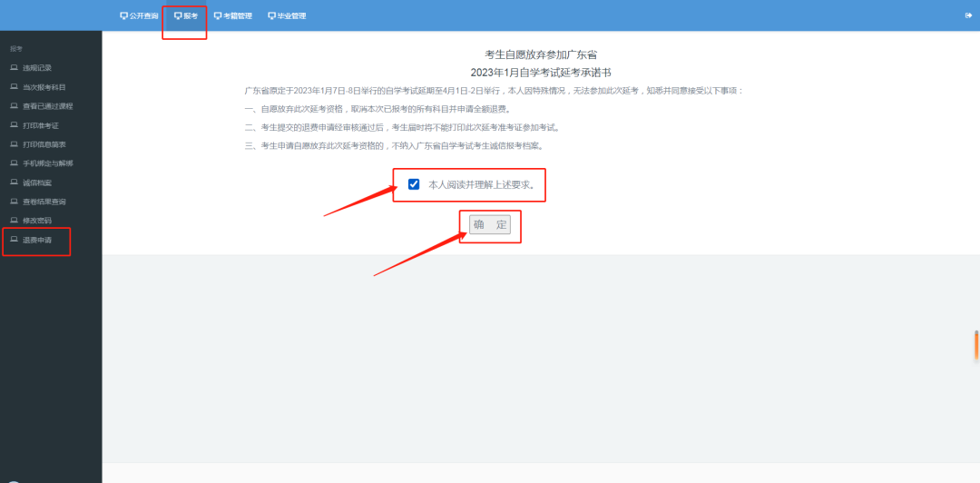980x483 pixels.
Task: Open 退费申请 in the sidebar
Action: coord(37,240)
